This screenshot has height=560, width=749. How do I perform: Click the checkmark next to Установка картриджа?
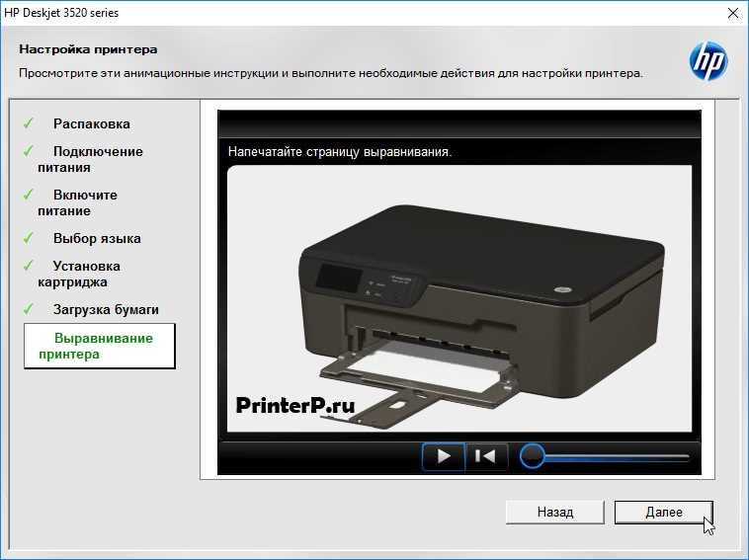(x=29, y=266)
